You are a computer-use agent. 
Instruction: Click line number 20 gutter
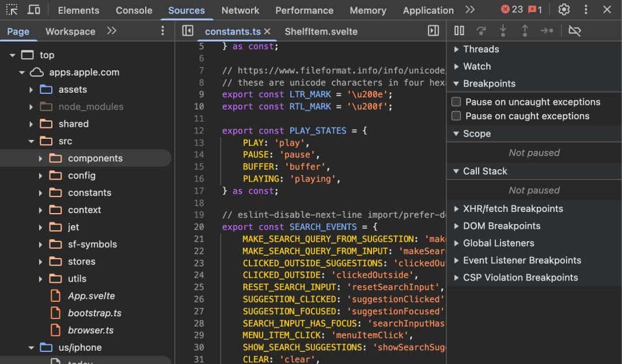pyautogui.click(x=199, y=227)
